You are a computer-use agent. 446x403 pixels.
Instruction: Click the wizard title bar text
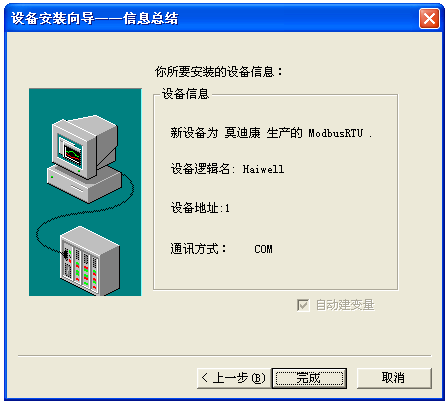[x=95, y=18]
